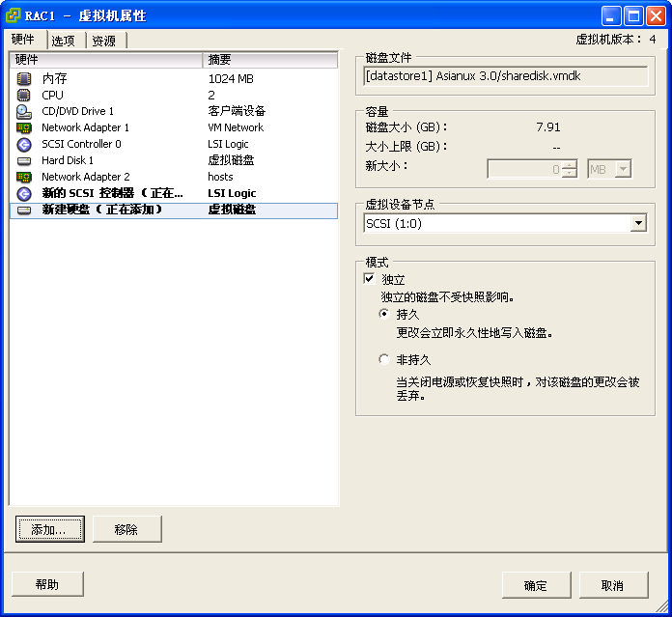Select the CPU chip icon
The height and width of the screenshot is (617, 672).
(x=24, y=95)
